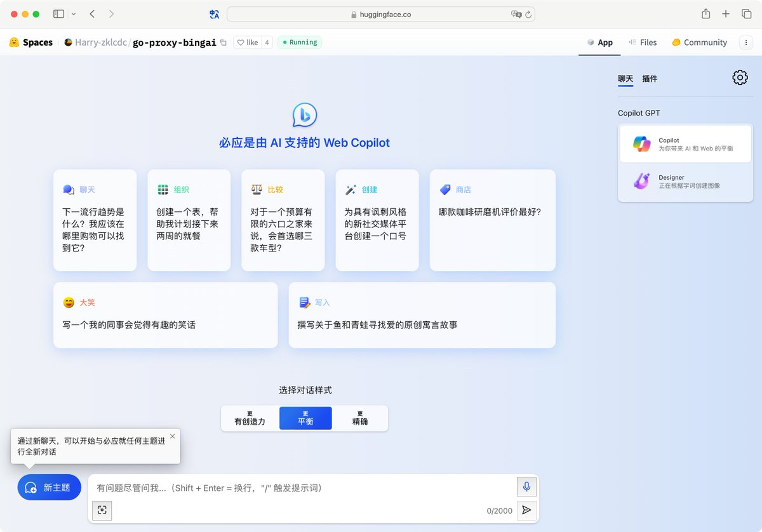
Task: Click the translate icon left of address bar
Action: [x=214, y=14]
